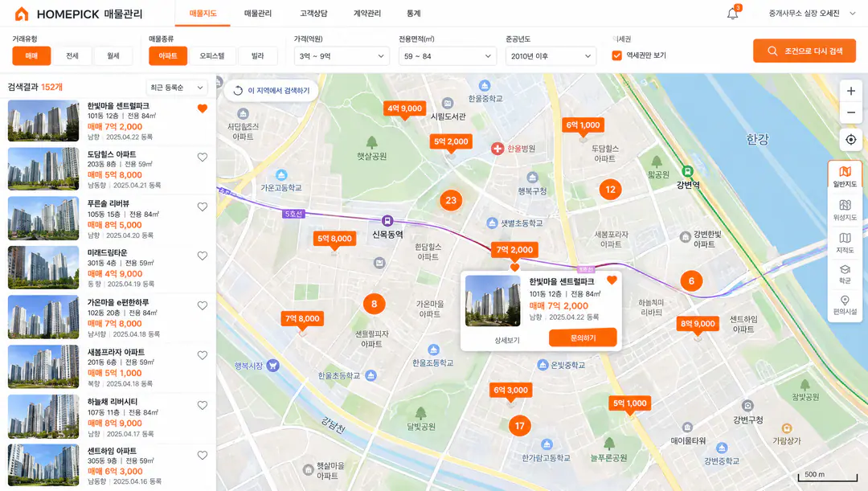The width and height of the screenshot is (868, 491).
Task: Open the cluster marker showing 6
Action: [x=691, y=281]
